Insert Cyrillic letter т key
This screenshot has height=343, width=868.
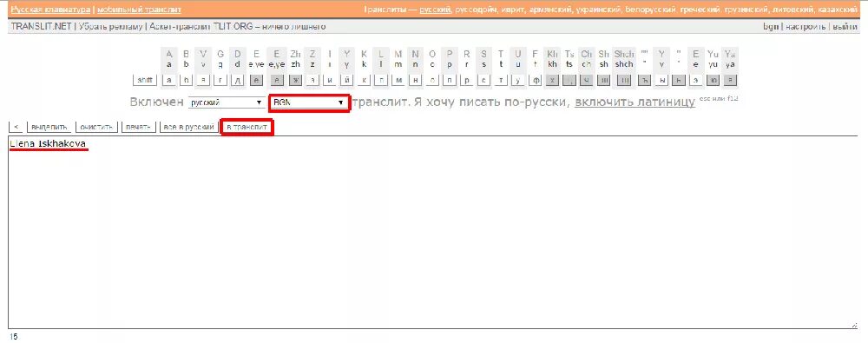(501, 80)
